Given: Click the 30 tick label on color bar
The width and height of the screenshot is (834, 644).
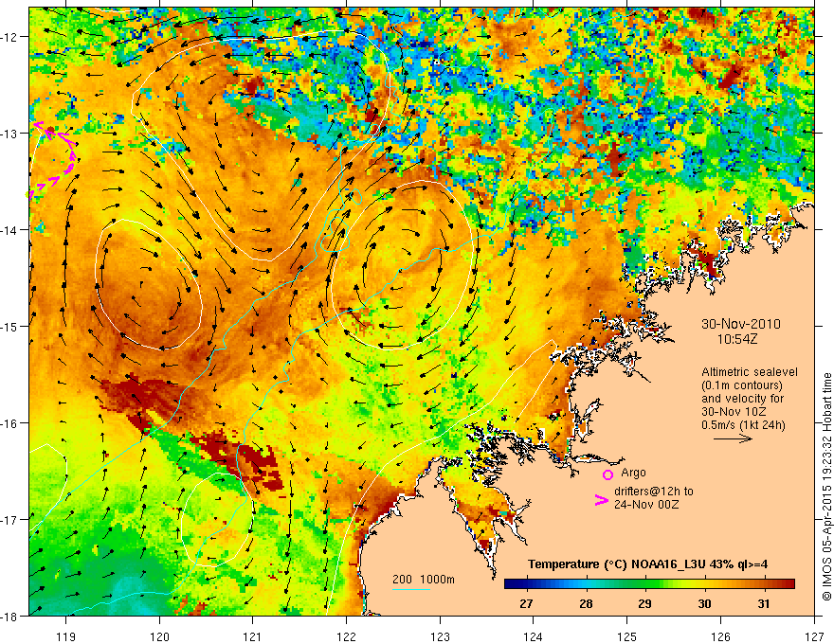Looking at the screenshot, I should 704,603.
